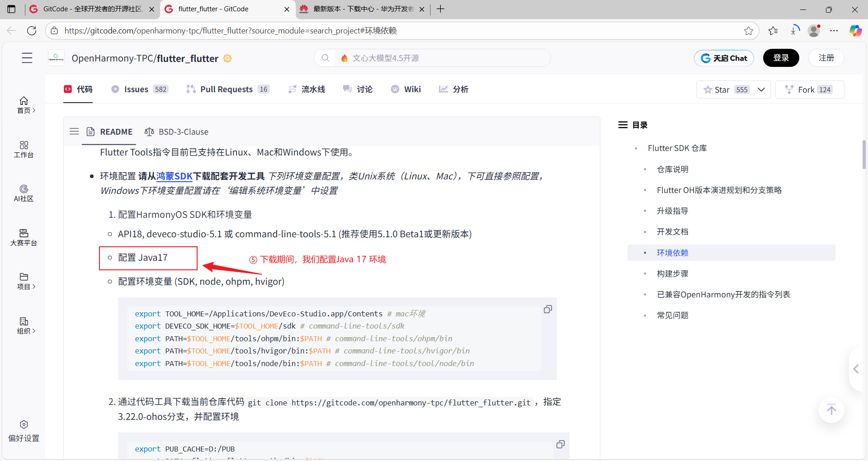Viewport: 868px width, 461px height.
Task: Jump to 开发文档 in contents
Action: (x=672, y=231)
